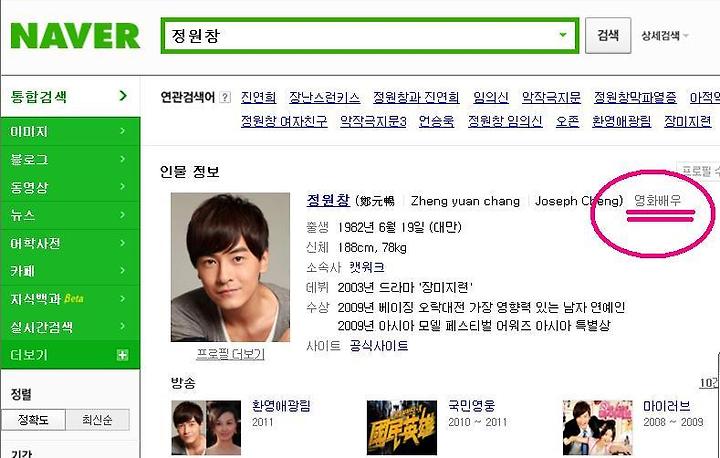Viewport: 720px width, 458px height.
Task: Switch sort order to 최신순
Action: click(x=97, y=419)
